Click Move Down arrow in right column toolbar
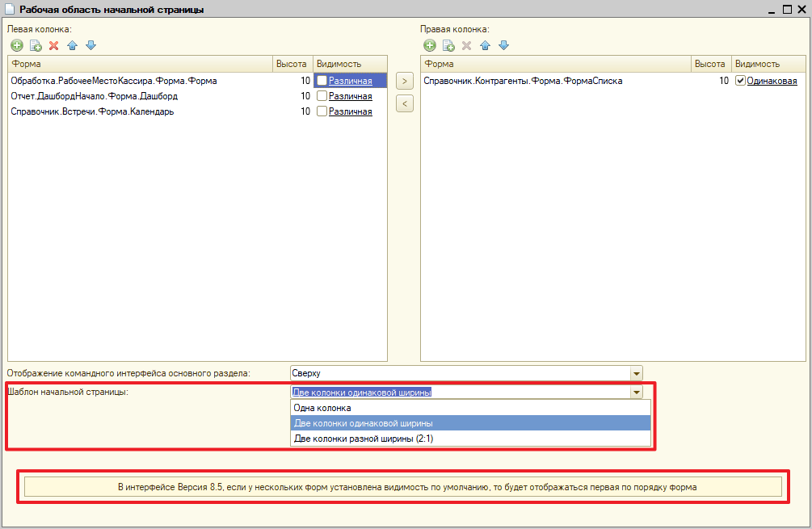Screen dimensions: 812x529 pos(504,45)
